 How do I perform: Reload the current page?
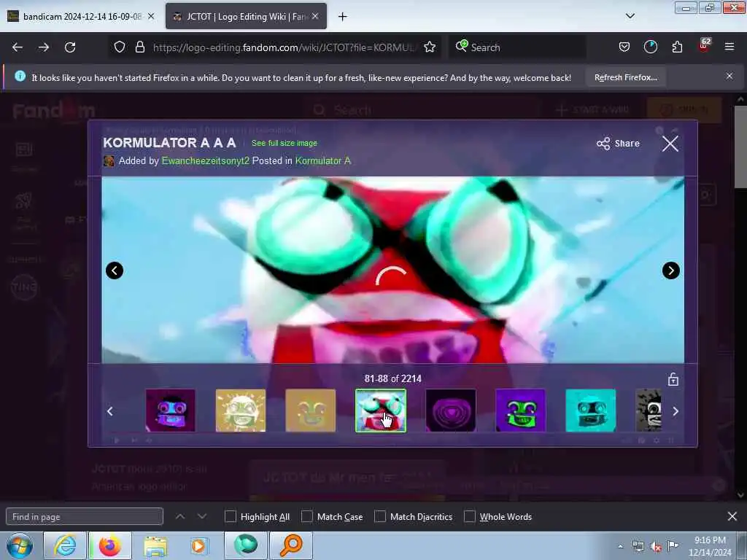tap(70, 47)
